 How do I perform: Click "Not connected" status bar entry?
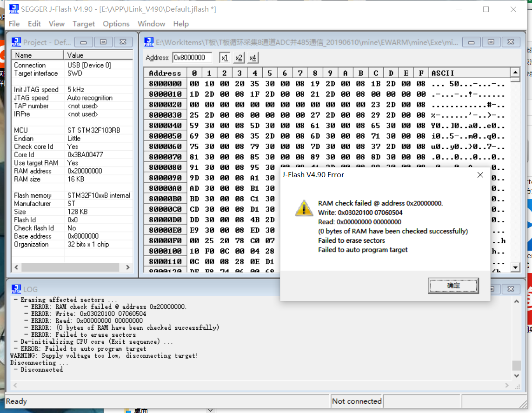pyautogui.click(x=357, y=401)
